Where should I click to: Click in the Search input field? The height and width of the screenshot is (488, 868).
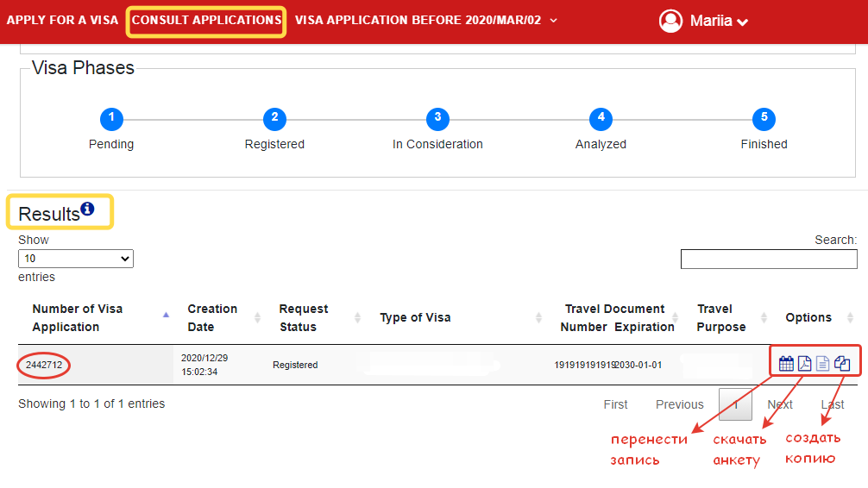769,259
